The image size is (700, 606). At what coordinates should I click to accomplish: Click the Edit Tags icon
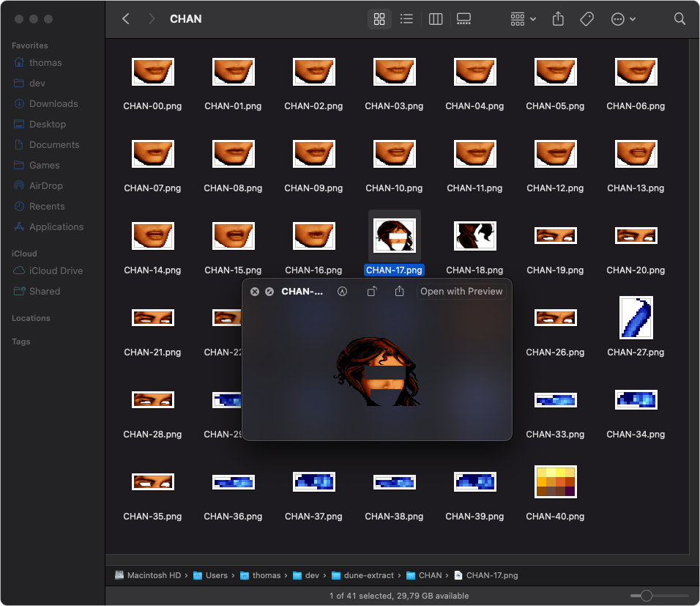click(587, 19)
